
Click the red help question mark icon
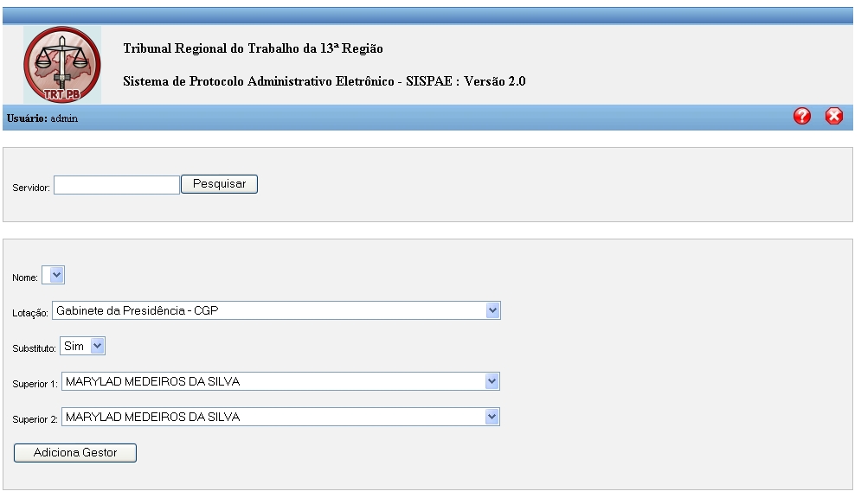click(801, 116)
